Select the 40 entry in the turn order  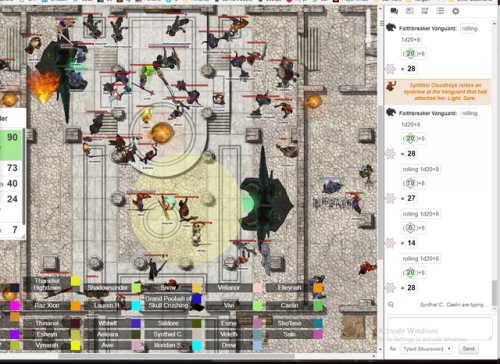tap(11, 183)
